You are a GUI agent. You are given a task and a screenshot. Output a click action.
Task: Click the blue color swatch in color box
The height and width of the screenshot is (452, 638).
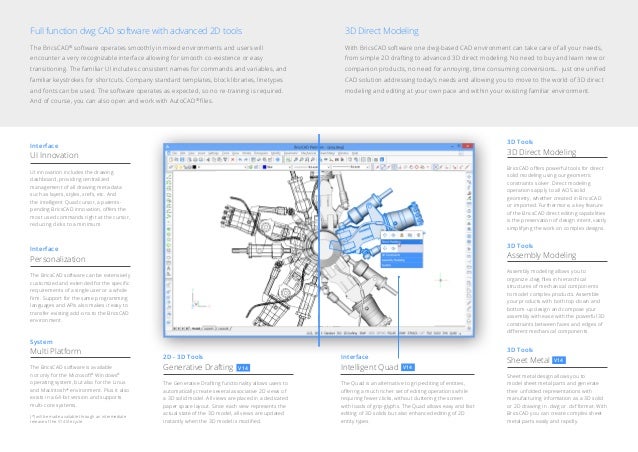point(264,167)
